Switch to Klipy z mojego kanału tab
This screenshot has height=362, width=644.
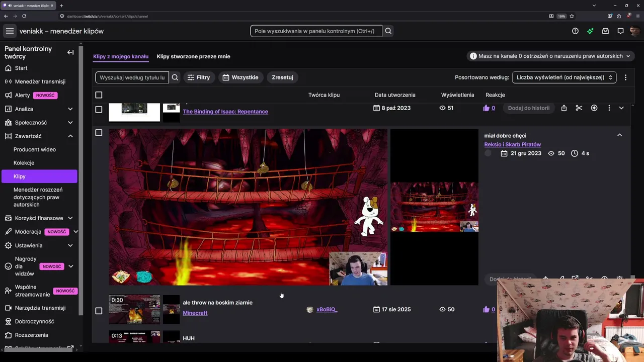pos(121,56)
